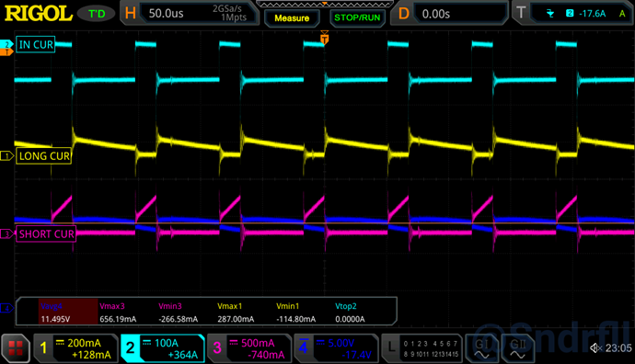635x364 pixels.
Task: Toggle channel 3 500mA display
Action: 249,348
